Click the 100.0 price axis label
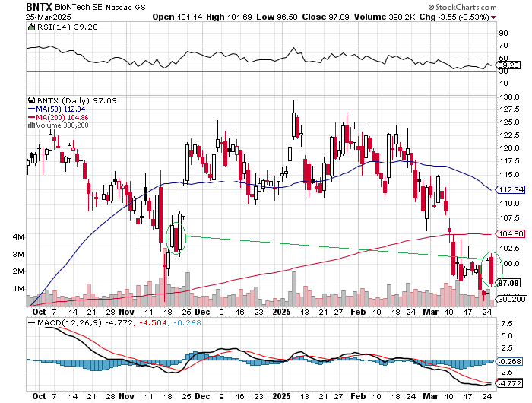The width and height of the screenshot is (532, 403). point(509,263)
